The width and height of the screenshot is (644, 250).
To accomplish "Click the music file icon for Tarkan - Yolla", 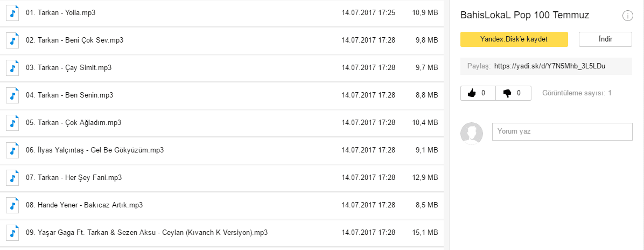I will [x=12, y=13].
